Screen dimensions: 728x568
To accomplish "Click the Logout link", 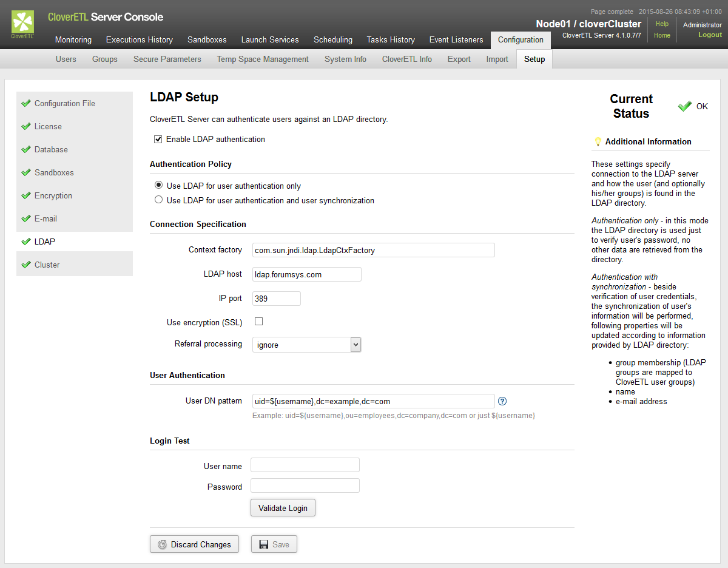I will click(x=710, y=35).
